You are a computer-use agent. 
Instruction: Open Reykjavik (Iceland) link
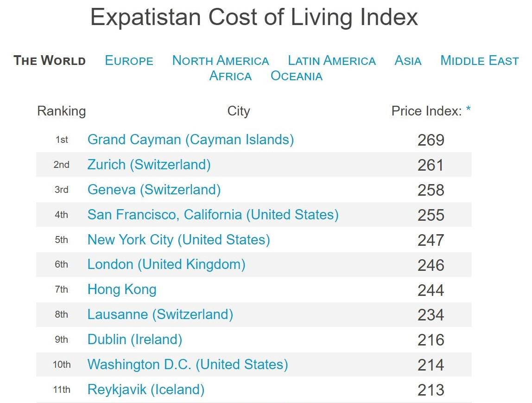point(146,390)
